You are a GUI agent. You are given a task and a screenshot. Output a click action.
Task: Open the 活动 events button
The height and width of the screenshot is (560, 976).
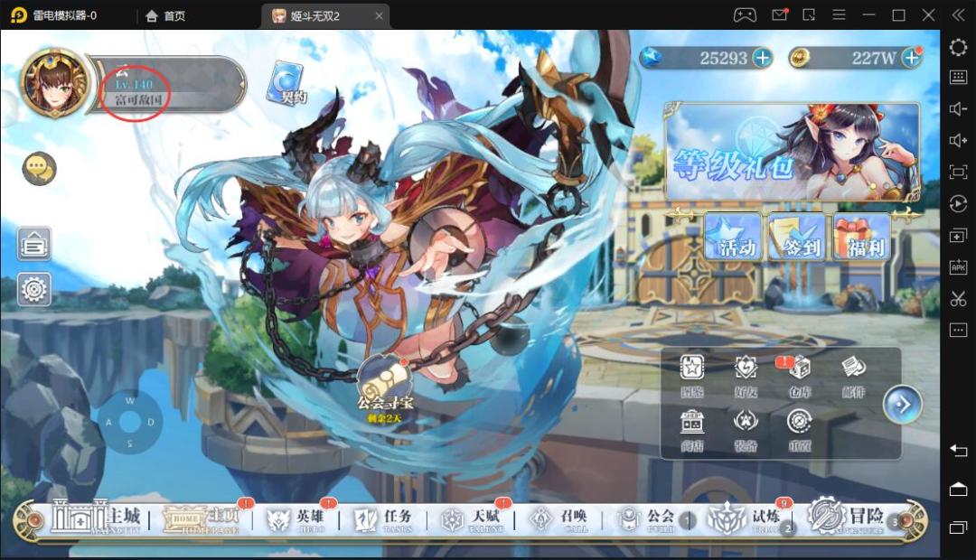click(x=735, y=237)
